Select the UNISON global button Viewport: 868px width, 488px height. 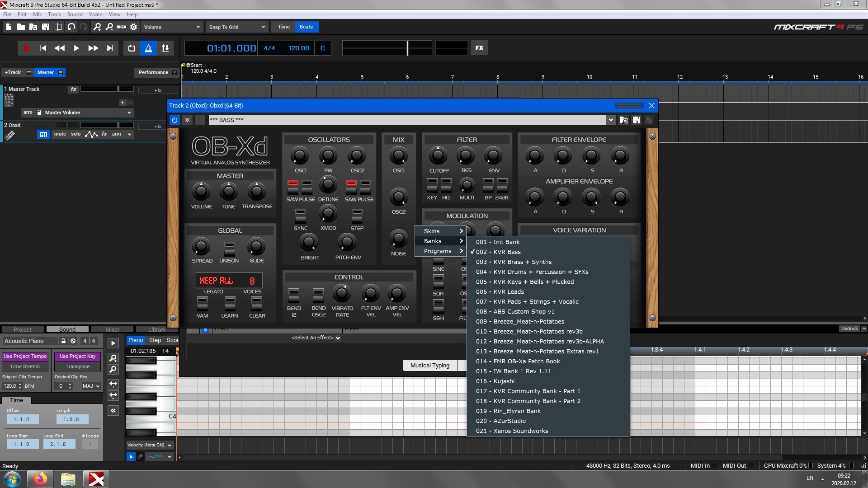pos(229,247)
